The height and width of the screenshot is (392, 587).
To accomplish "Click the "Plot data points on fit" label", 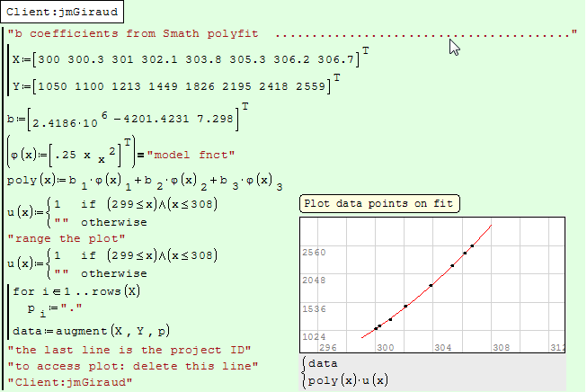I will pos(378,203).
